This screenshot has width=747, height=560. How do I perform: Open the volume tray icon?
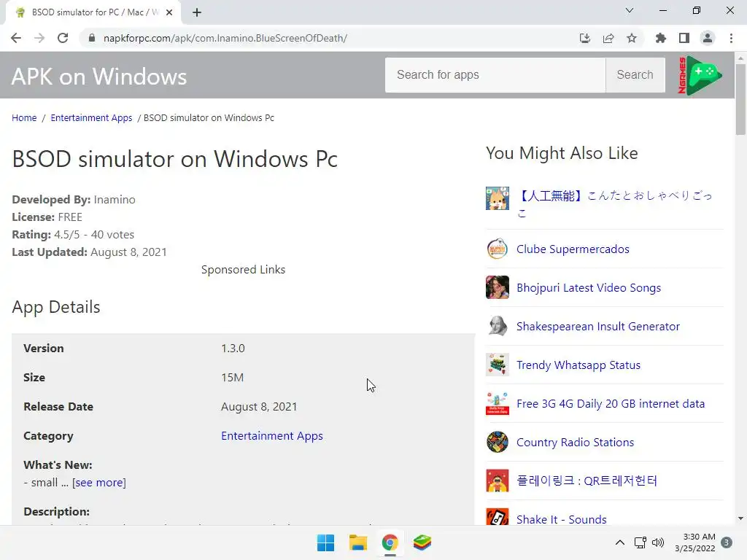658,542
